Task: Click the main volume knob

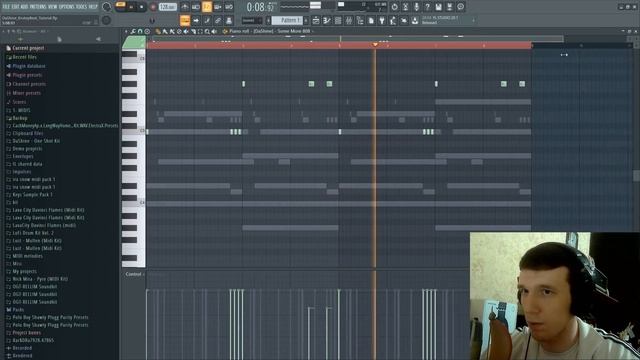Action: point(106,7)
